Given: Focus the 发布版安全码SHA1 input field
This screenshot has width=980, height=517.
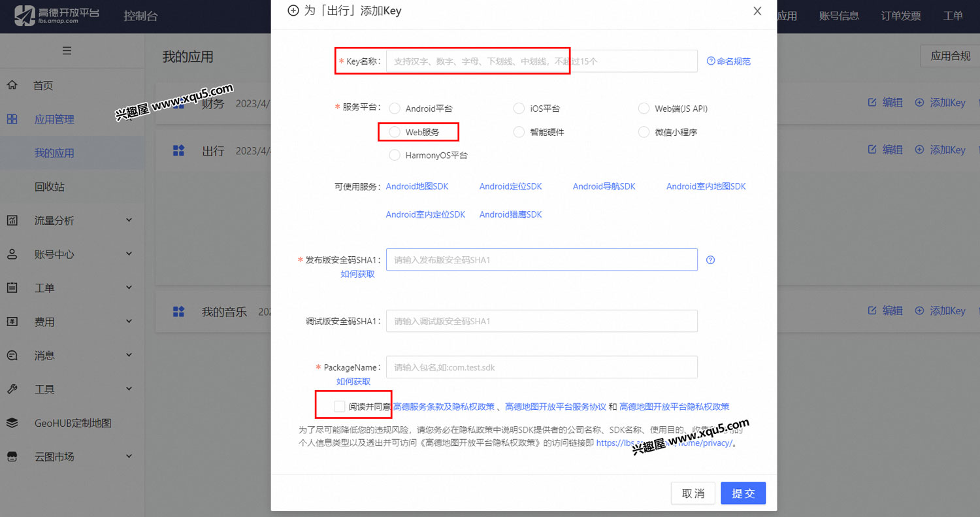Looking at the screenshot, I should (542, 259).
